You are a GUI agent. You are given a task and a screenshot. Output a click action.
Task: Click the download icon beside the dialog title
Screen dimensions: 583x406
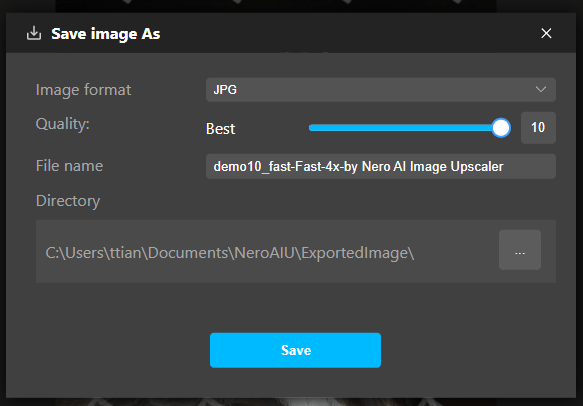[34, 33]
